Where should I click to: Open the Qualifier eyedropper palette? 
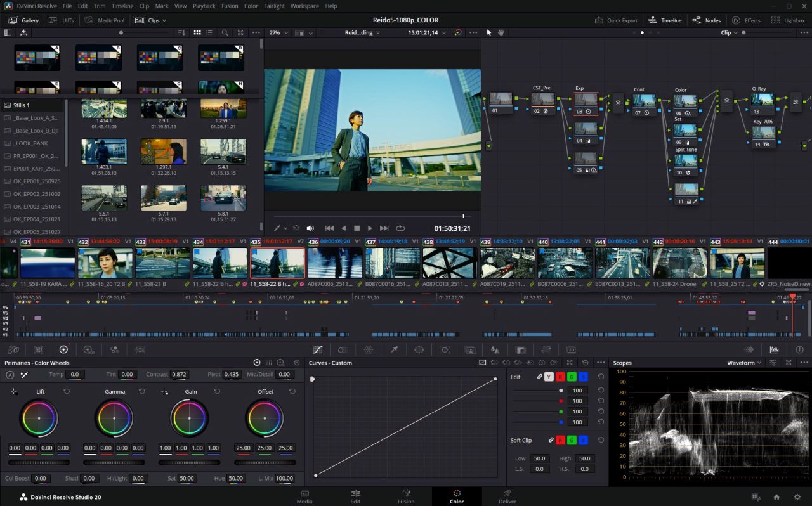pyautogui.click(x=393, y=349)
